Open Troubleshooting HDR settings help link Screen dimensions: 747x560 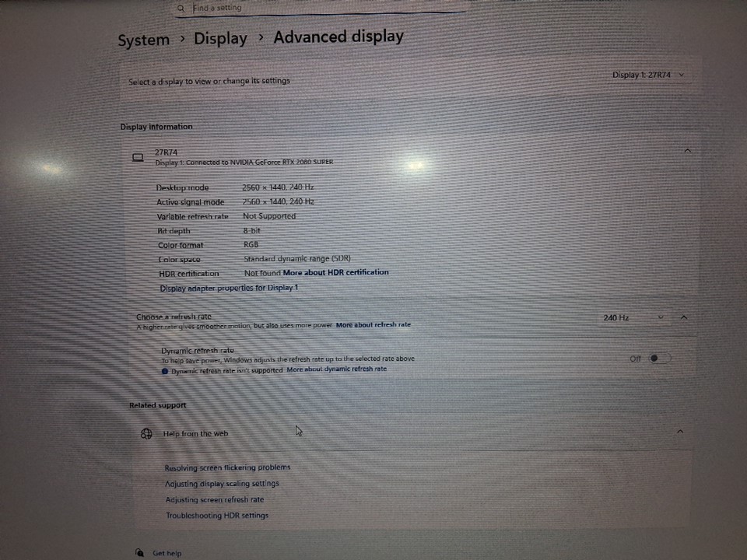point(217,516)
